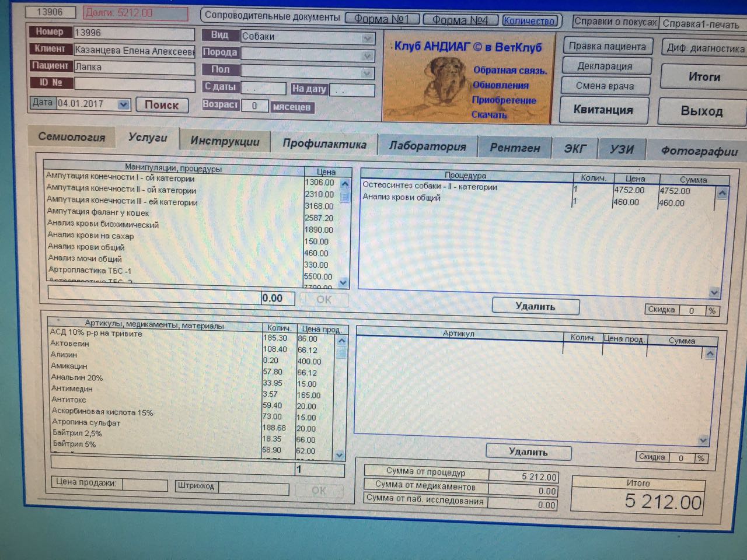
Task: Click the Поиск search button
Action: coord(162,105)
